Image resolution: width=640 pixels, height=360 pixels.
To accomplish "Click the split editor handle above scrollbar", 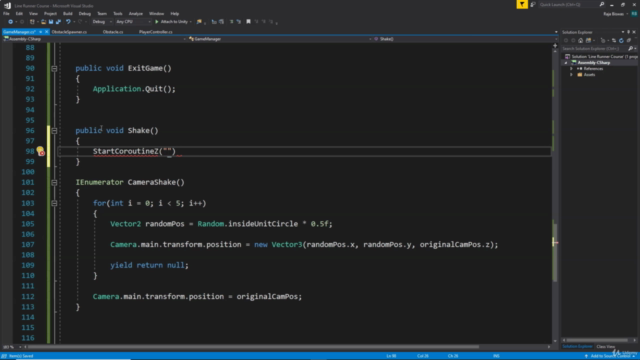I will [x=555, y=45].
